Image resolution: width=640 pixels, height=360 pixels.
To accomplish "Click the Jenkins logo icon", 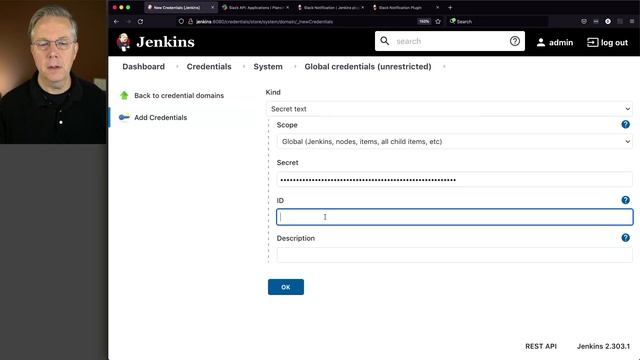I will tap(124, 42).
